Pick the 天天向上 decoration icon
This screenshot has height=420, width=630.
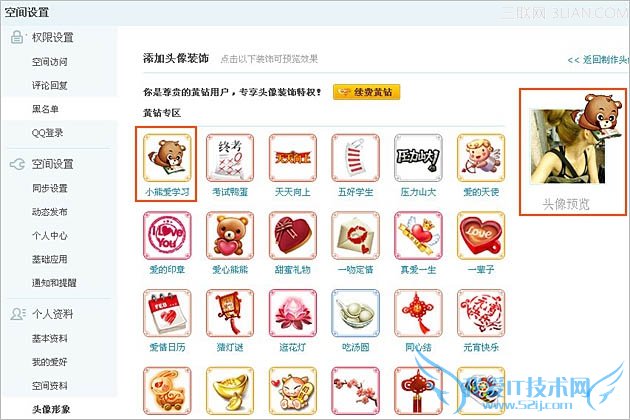[292, 158]
